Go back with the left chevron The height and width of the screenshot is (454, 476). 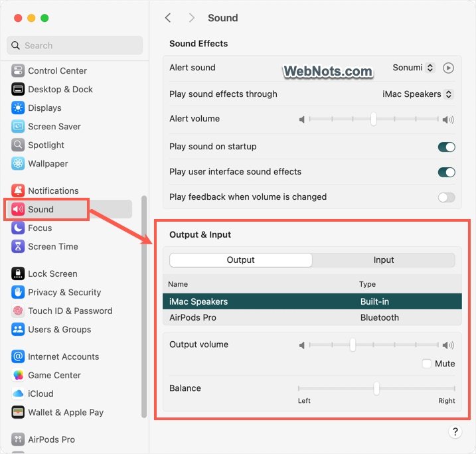coord(168,18)
